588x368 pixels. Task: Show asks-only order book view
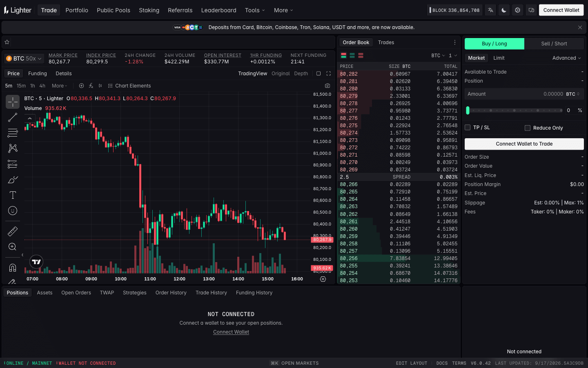[x=361, y=56]
